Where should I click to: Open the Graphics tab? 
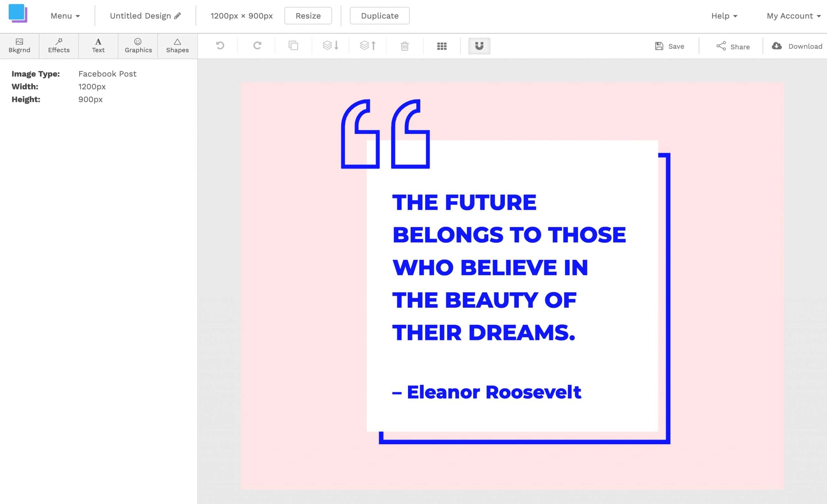138,46
